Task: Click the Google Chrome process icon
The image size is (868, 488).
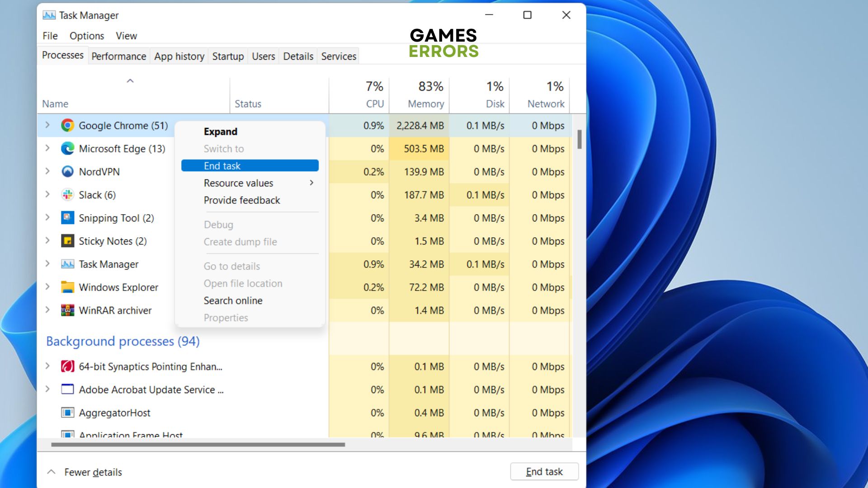Action: [67, 126]
